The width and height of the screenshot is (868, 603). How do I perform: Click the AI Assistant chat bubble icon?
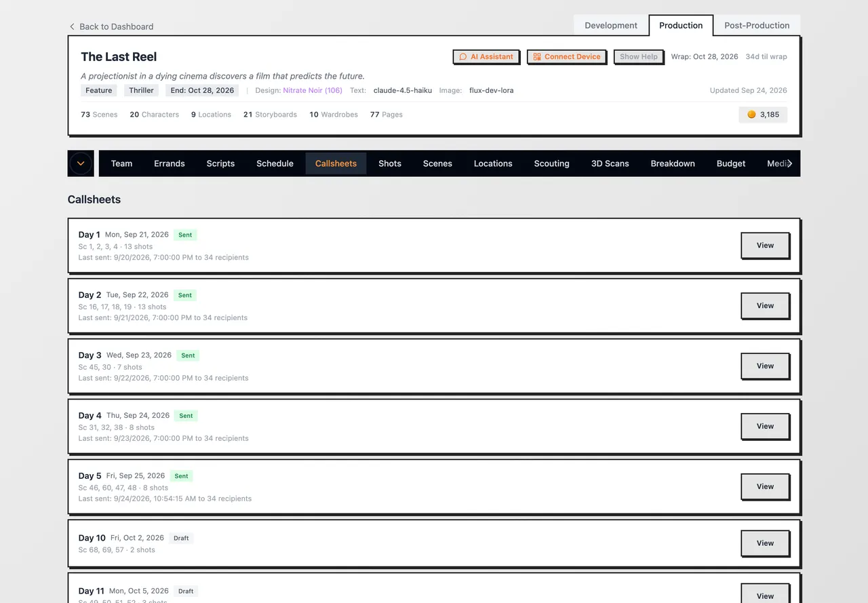463,57
